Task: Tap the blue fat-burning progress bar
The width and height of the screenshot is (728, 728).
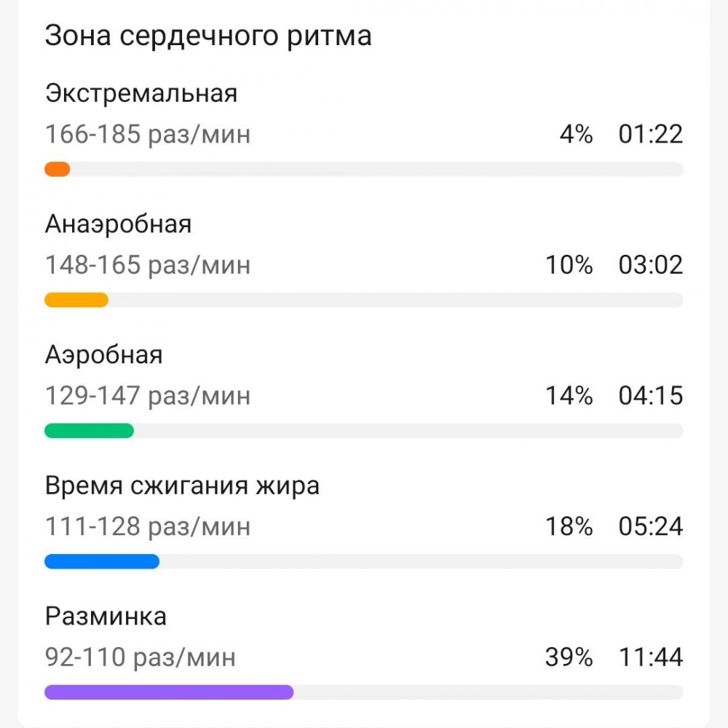Action: pos(102,561)
